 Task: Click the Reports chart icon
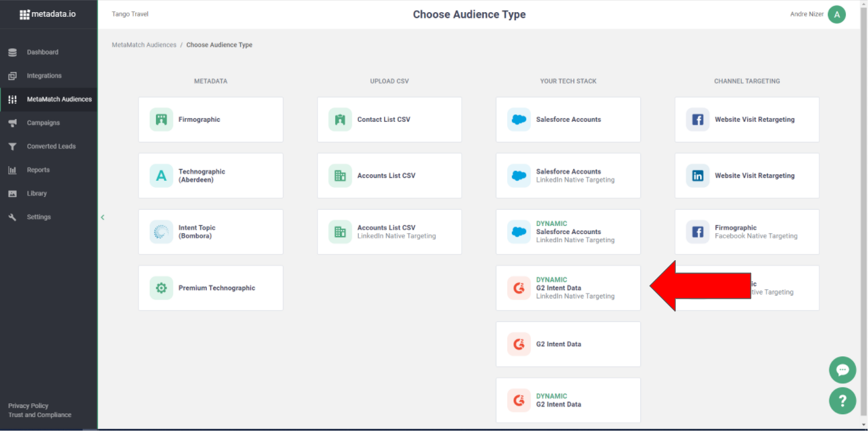coord(12,170)
